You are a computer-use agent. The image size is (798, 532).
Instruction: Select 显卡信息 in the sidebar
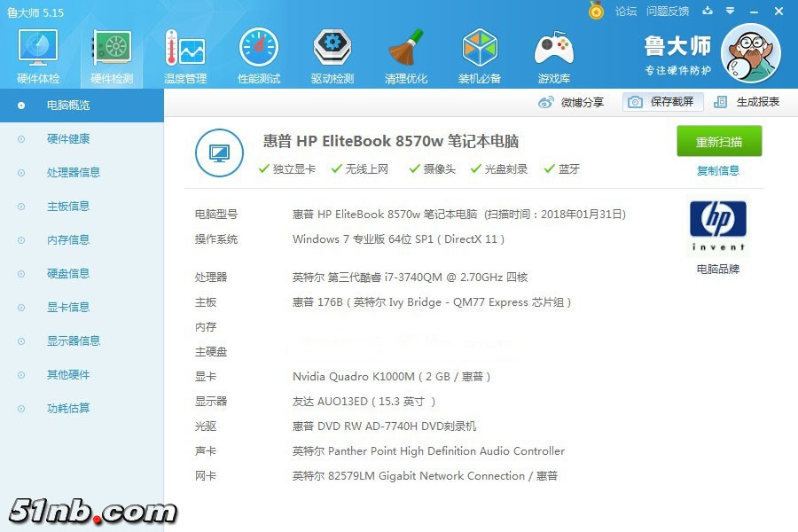[x=67, y=307]
